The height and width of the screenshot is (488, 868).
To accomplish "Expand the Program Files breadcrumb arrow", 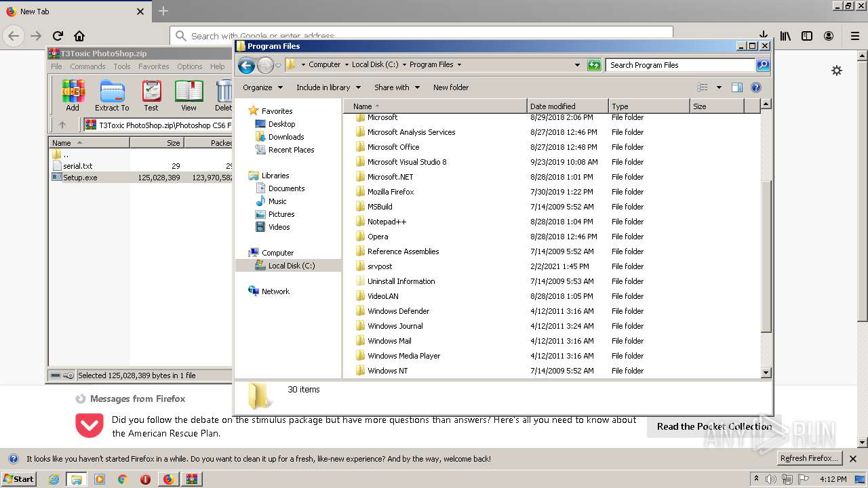I will [x=459, y=65].
